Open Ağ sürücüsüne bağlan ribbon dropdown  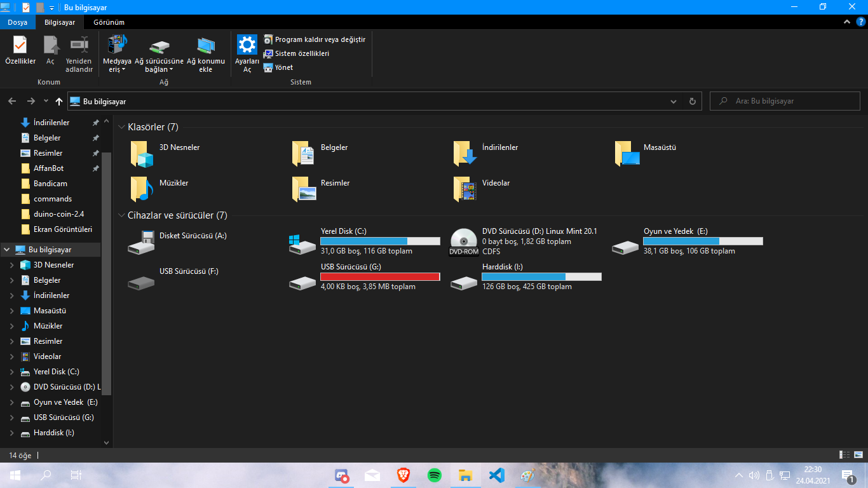click(x=159, y=54)
